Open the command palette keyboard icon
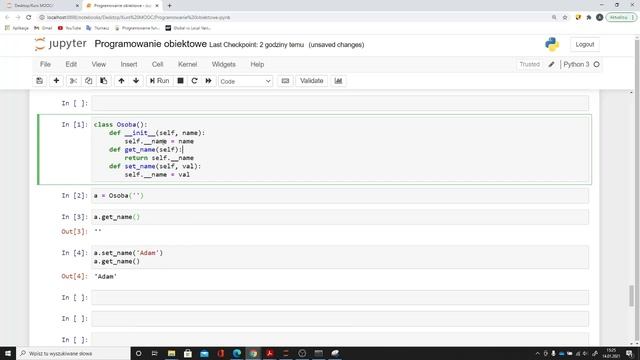 pyautogui.click(x=285, y=81)
